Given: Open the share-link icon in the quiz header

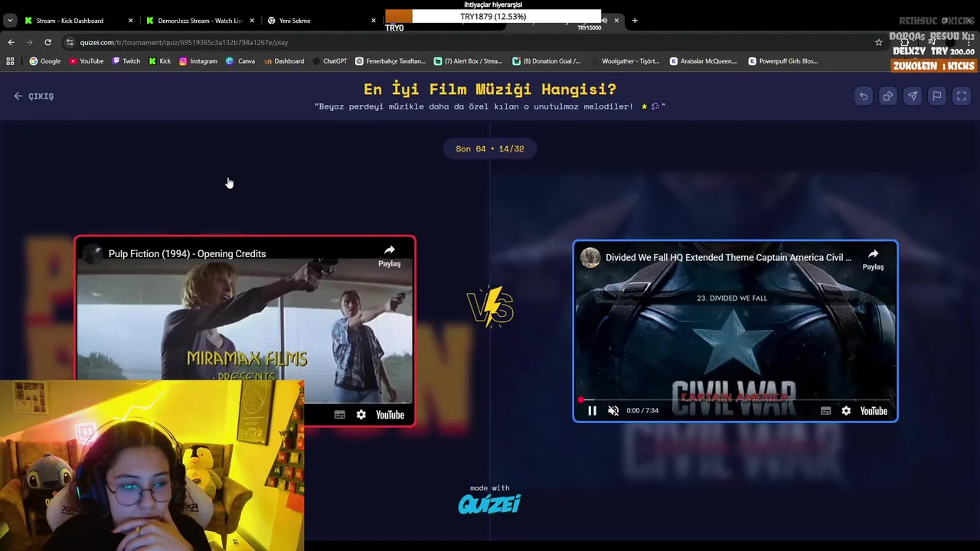Looking at the screenshot, I should pyautogui.click(x=888, y=96).
